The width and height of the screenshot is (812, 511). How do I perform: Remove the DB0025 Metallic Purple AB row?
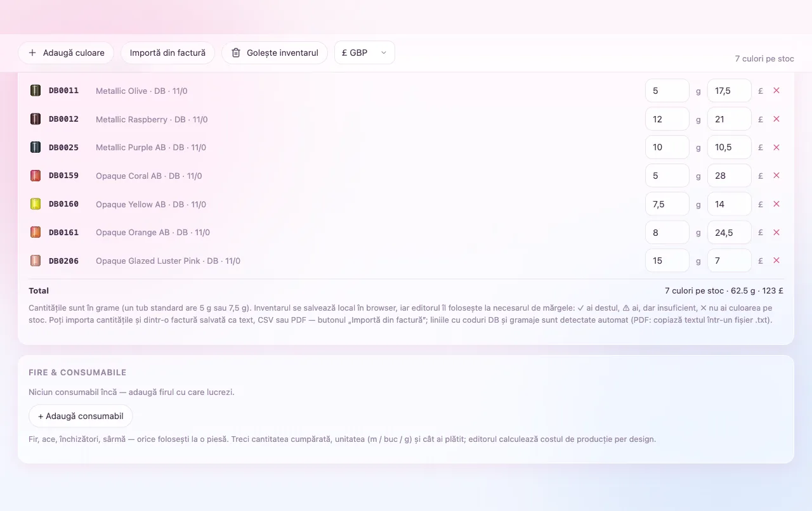coord(776,147)
